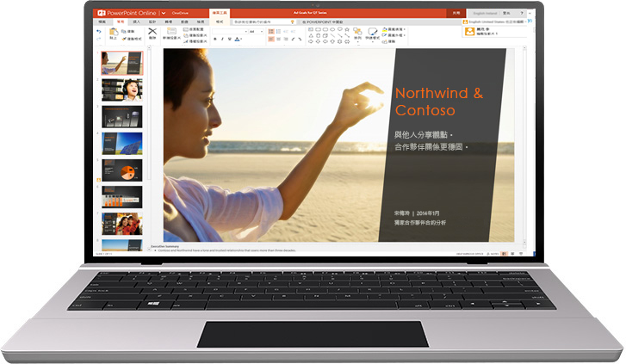
Task: Click the Help question mark
Action: 522,13
